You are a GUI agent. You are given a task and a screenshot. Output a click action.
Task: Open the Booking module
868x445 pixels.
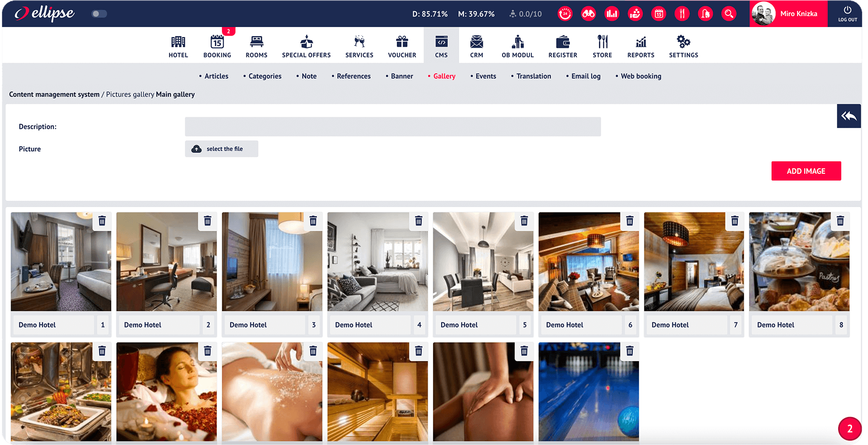click(x=217, y=46)
